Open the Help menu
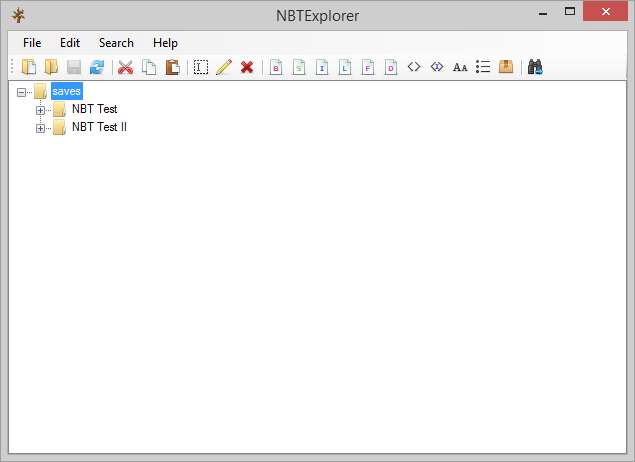635x462 pixels. (x=165, y=43)
